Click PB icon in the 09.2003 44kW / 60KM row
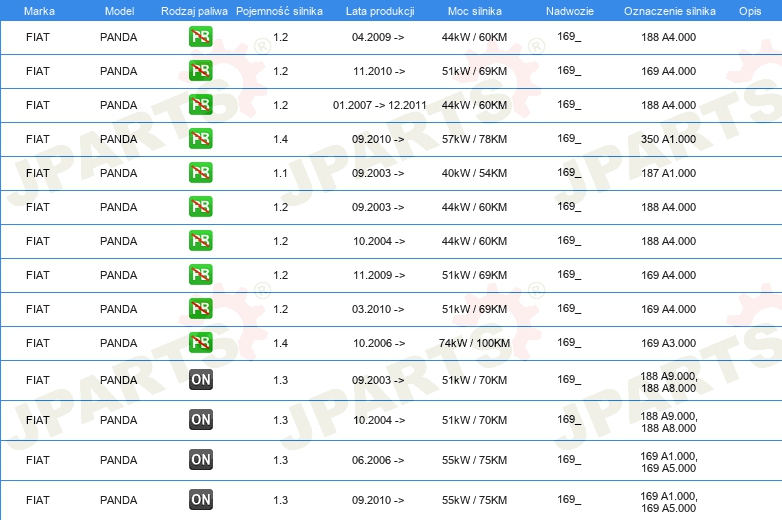Viewport: 782px width, 520px height. coord(200,206)
